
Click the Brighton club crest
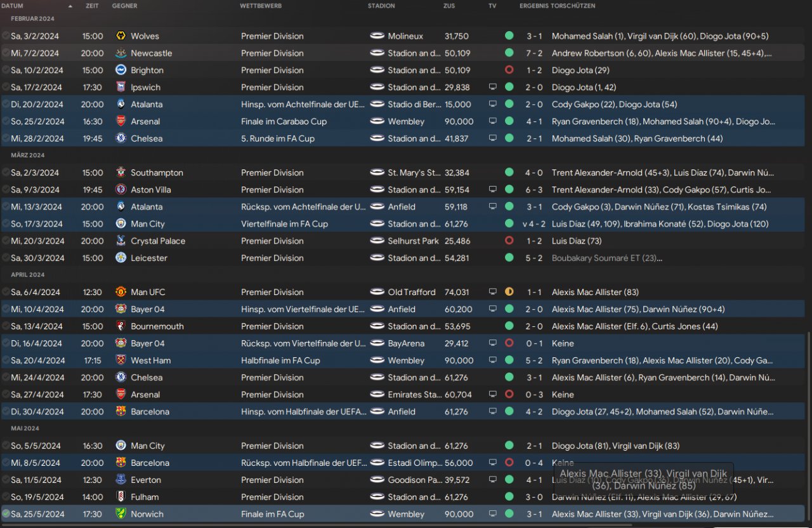pos(121,70)
